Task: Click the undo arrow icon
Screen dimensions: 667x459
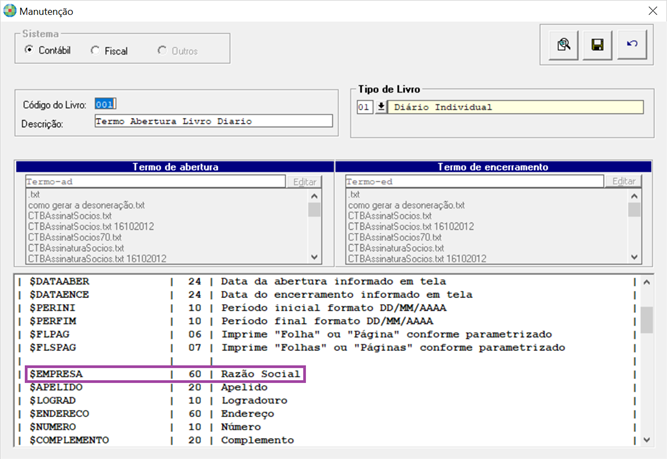Action: [x=632, y=44]
